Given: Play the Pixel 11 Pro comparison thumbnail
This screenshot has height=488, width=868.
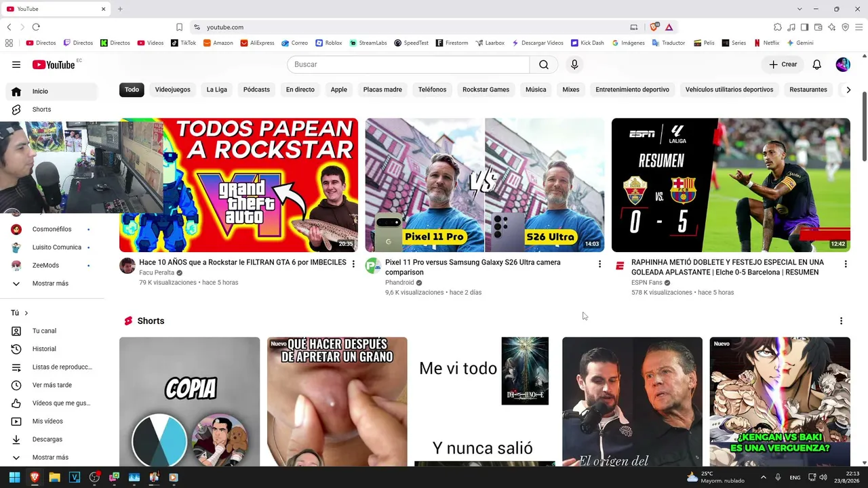Looking at the screenshot, I should [485, 185].
